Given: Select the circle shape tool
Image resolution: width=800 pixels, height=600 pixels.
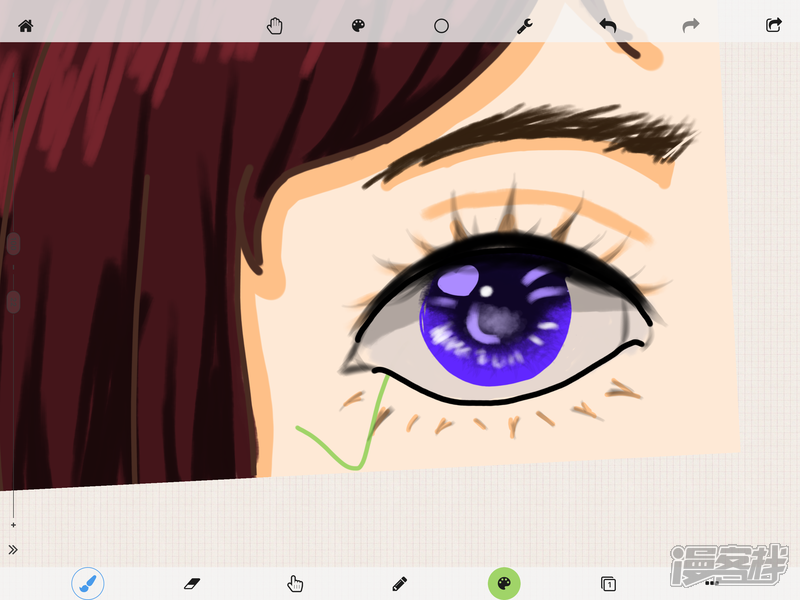Looking at the screenshot, I should coord(441,26).
